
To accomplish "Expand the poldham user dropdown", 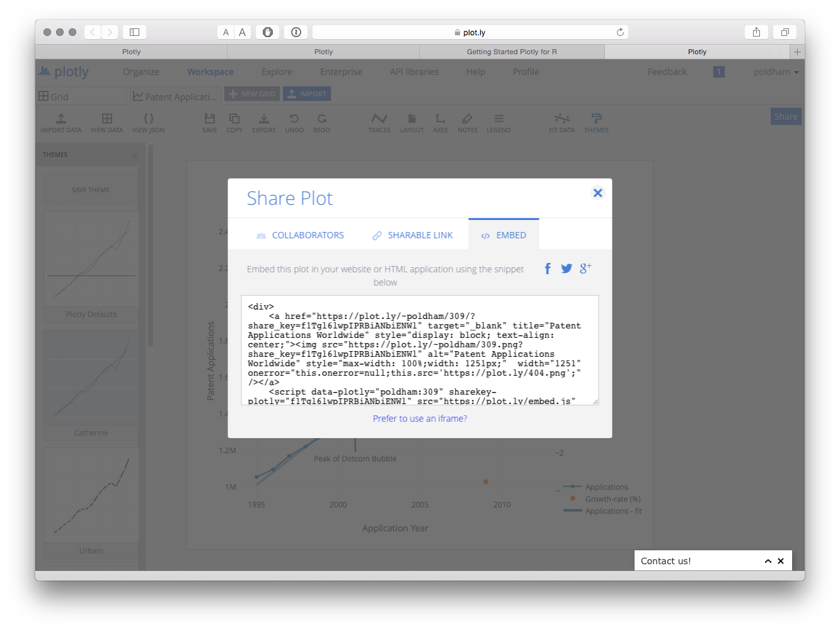I will 776,72.
